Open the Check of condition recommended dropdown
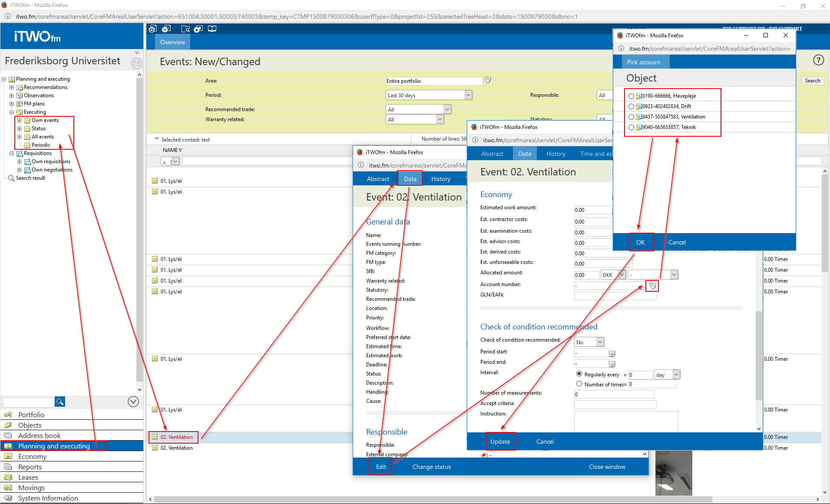 pos(600,342)
